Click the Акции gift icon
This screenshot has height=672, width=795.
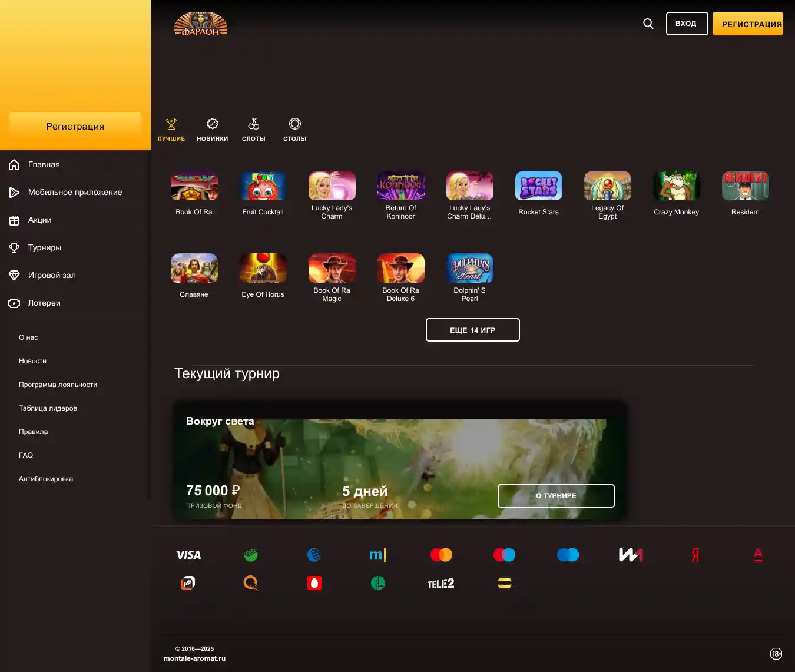(14, 220)
